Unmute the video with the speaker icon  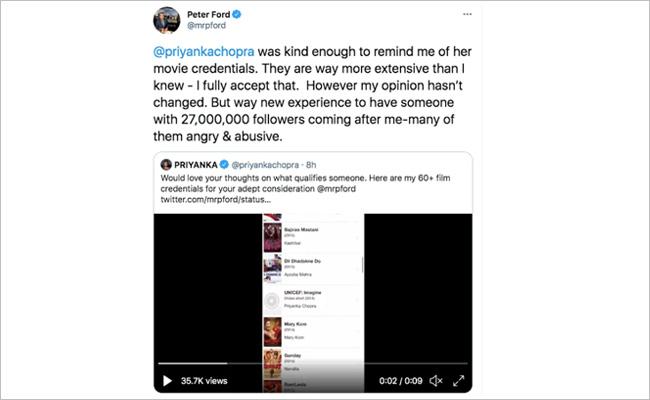[434, 381]
